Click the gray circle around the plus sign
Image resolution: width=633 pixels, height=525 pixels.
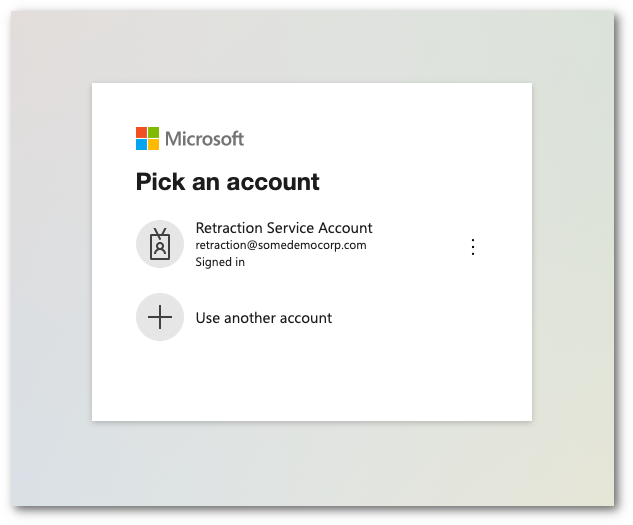click(144, 303)
